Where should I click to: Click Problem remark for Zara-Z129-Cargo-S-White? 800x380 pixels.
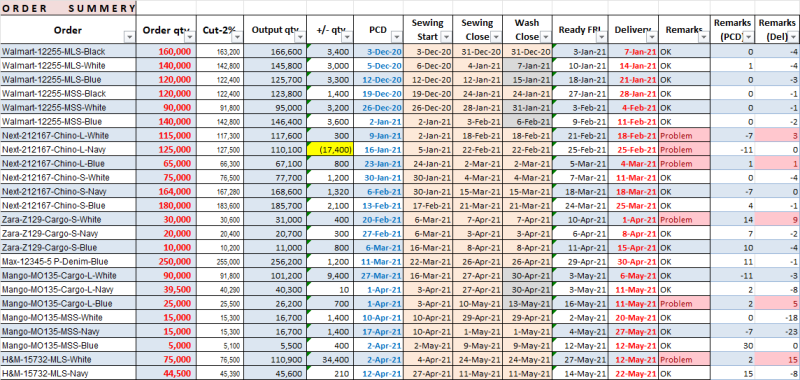point(684,220)
